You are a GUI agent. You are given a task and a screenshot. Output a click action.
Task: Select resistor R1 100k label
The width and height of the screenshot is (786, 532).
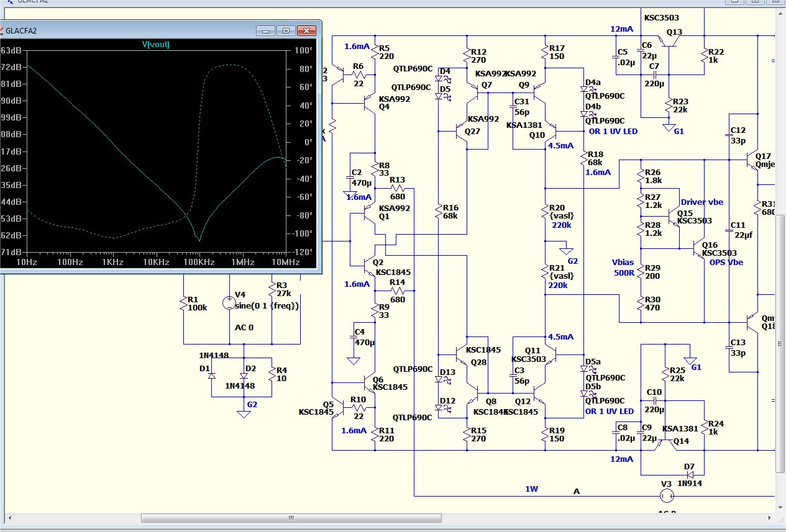(197, 303)
